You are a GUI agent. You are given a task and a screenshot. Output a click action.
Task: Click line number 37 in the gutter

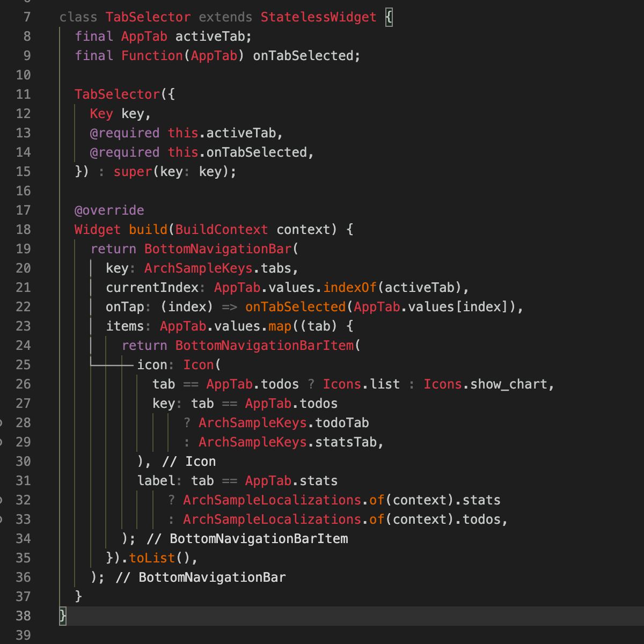click(23, 597)
